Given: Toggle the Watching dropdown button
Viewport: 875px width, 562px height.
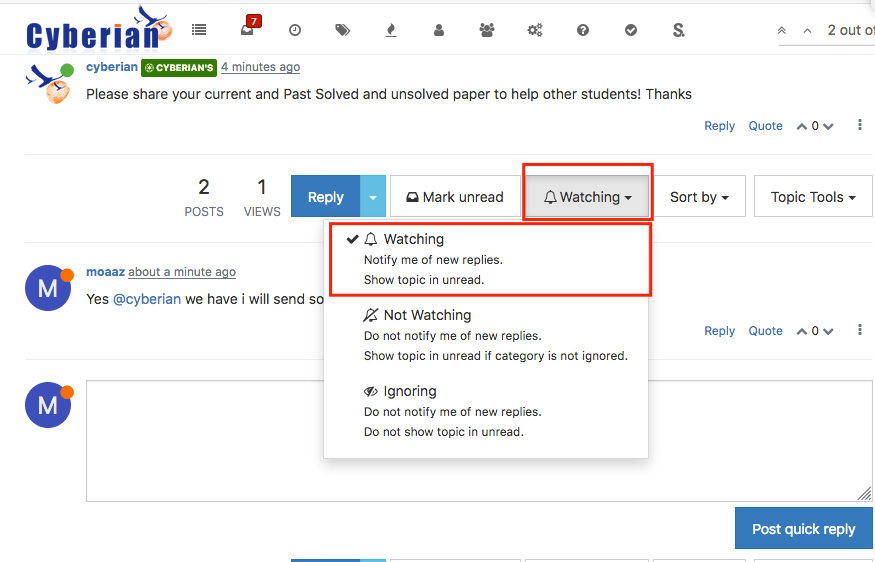Looking at the screenshot, I should click(x=588, y=197).
